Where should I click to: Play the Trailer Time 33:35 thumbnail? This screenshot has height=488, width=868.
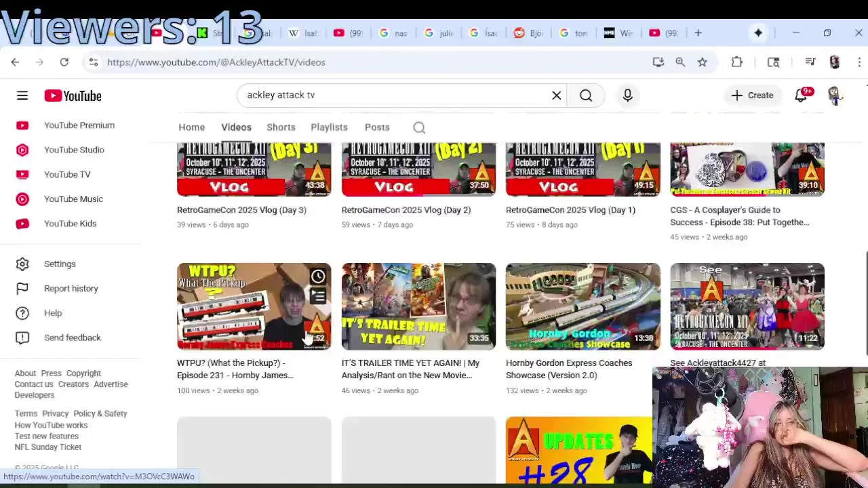(x=418, y=306)
